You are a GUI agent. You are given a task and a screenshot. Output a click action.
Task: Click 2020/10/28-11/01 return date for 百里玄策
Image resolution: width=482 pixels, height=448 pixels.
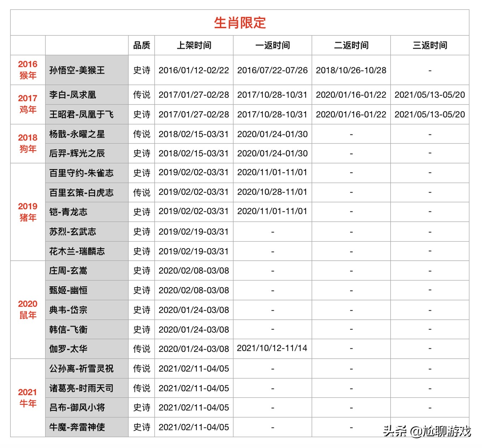coord(272,192)
